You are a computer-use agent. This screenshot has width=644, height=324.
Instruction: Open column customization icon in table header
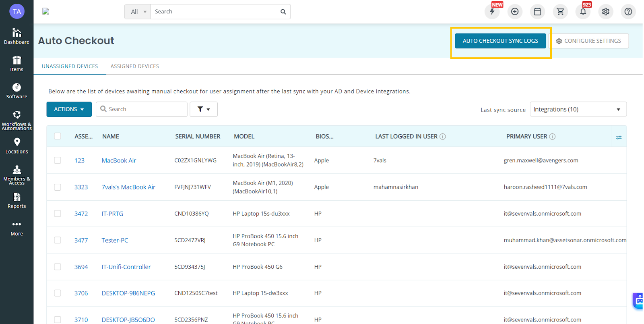(619, 137)
